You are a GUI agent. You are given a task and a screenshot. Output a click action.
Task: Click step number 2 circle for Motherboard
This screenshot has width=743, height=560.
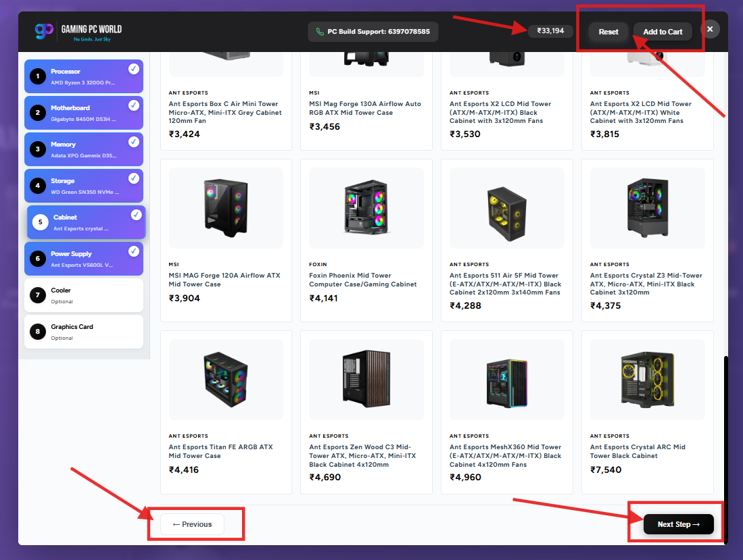38,113
